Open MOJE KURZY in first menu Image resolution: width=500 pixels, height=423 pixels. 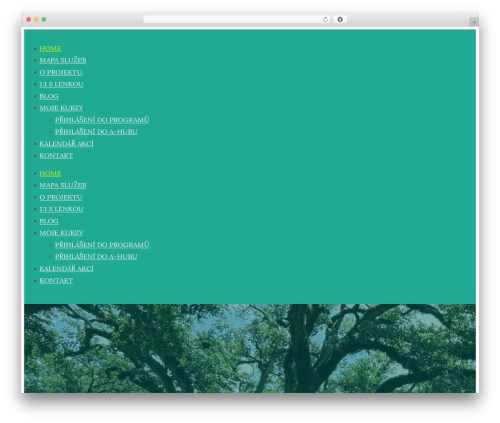pos(62,108)
